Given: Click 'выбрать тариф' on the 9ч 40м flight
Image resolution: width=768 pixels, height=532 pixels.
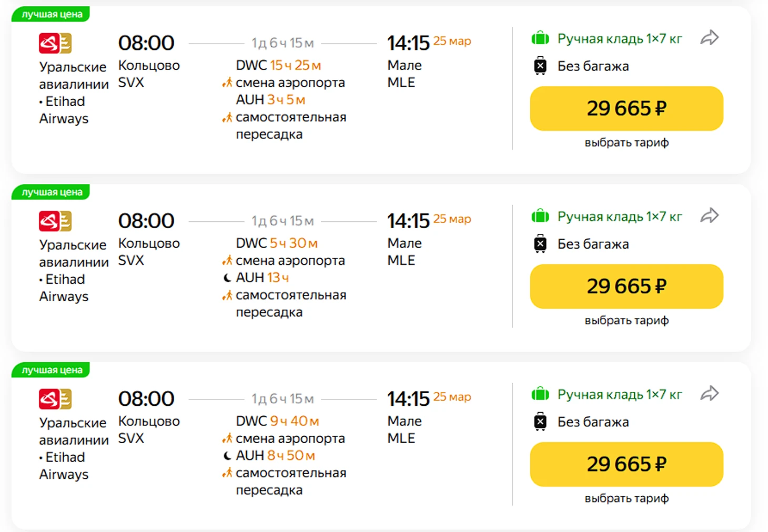Looking at the screenshot, I should 626,498.
